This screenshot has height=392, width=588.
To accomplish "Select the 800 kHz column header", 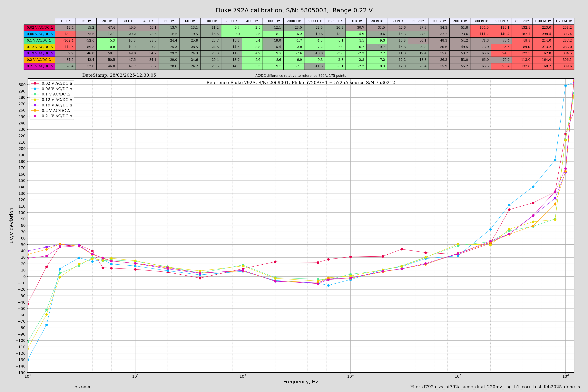I will 522,21.
